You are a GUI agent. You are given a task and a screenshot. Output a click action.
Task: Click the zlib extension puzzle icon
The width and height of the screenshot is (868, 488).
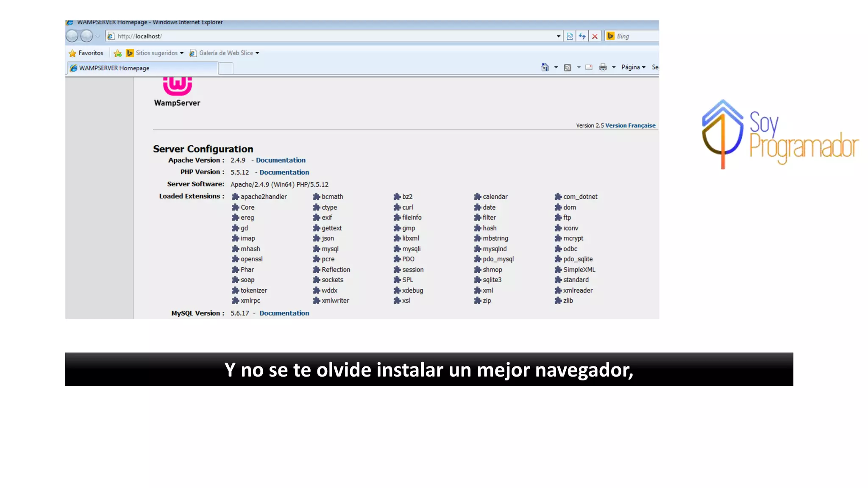pyautogui.click(x=558, y=300)
